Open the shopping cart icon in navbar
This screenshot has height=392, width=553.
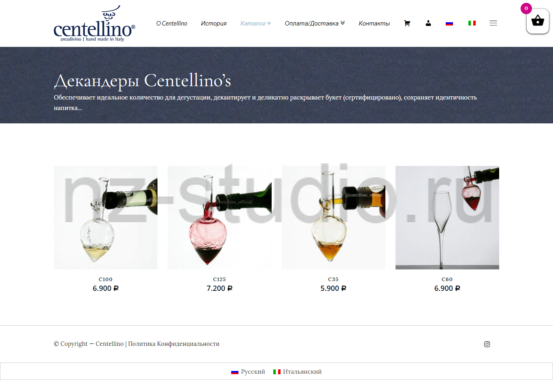coord(407,23)
